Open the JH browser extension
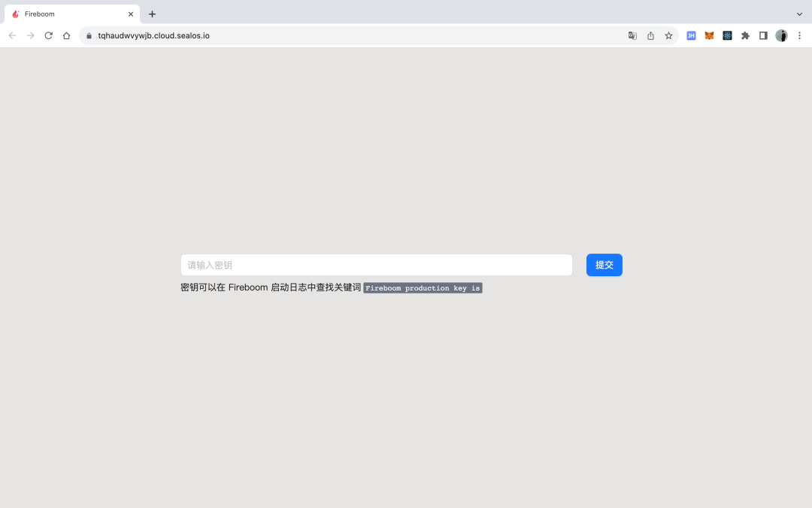This screenshot has height=508, width=812. [x=691, y=36]
